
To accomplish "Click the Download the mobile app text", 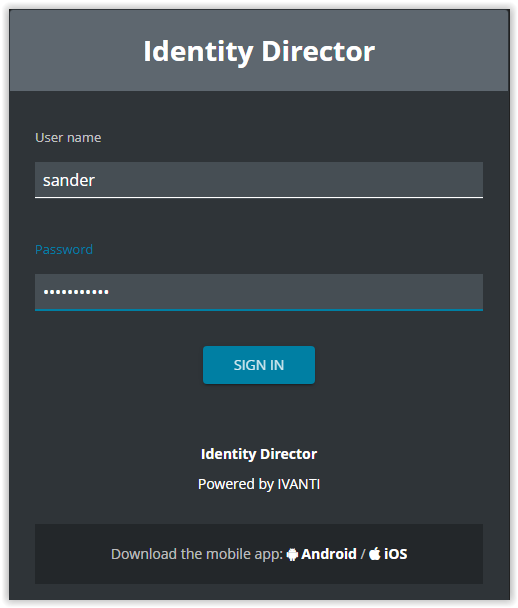I will pos(197,554).
